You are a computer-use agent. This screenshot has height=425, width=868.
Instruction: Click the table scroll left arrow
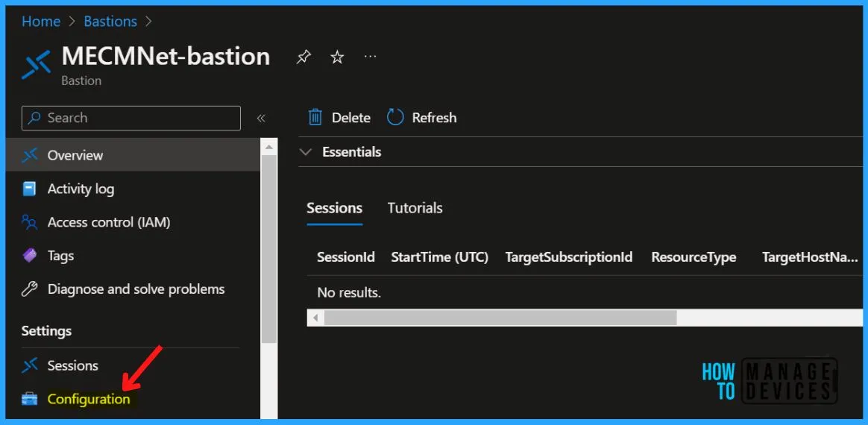pyautogui.click(x=315, y=318)
